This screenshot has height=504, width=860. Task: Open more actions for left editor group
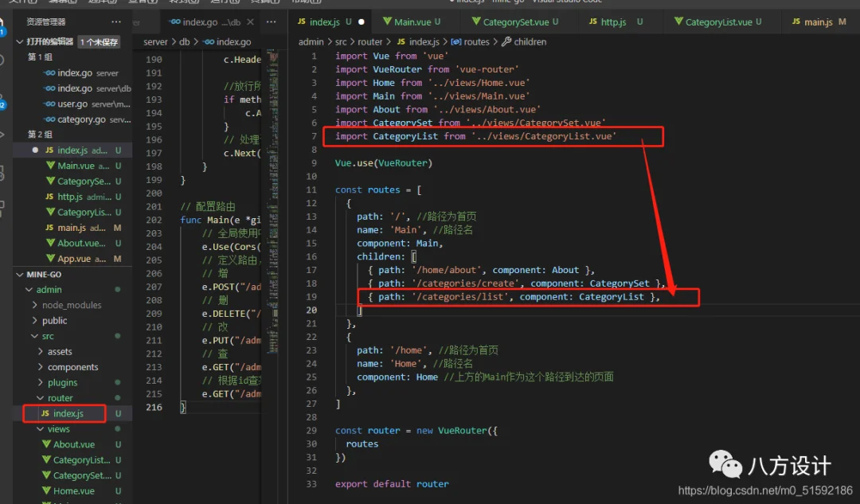(x=271, y=22)
